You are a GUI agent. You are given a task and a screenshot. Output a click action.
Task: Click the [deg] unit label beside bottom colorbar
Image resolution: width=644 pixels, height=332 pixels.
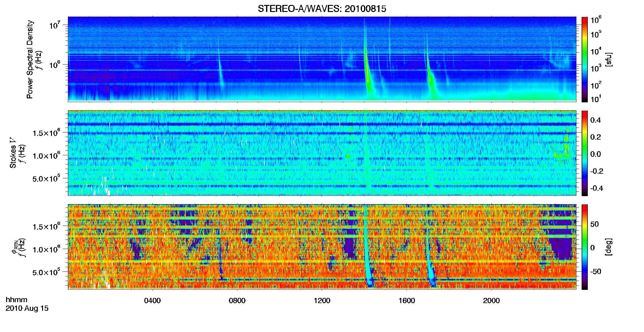[x=609, y=247]
